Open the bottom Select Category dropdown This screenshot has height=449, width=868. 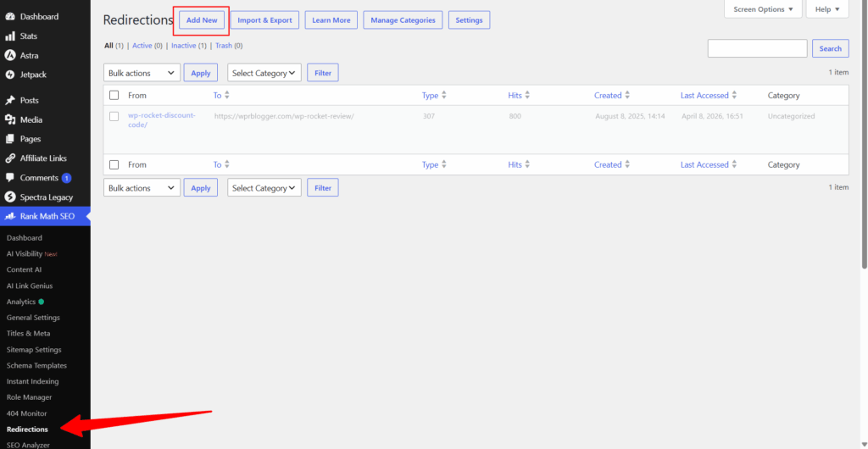pos(264,188)
